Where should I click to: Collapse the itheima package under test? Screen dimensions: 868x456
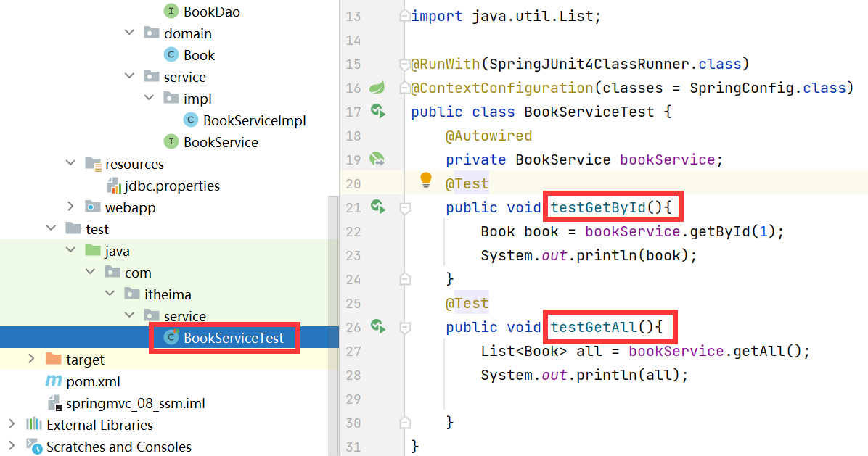110,294
